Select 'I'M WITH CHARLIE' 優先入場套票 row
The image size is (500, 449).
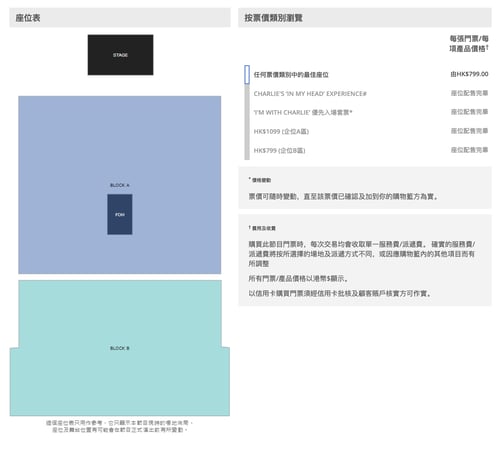pyautogui.click(x=367, y=112)
